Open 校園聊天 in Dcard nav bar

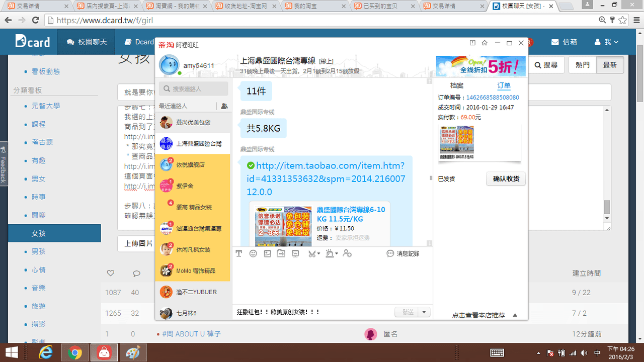(x=87, y=42)
